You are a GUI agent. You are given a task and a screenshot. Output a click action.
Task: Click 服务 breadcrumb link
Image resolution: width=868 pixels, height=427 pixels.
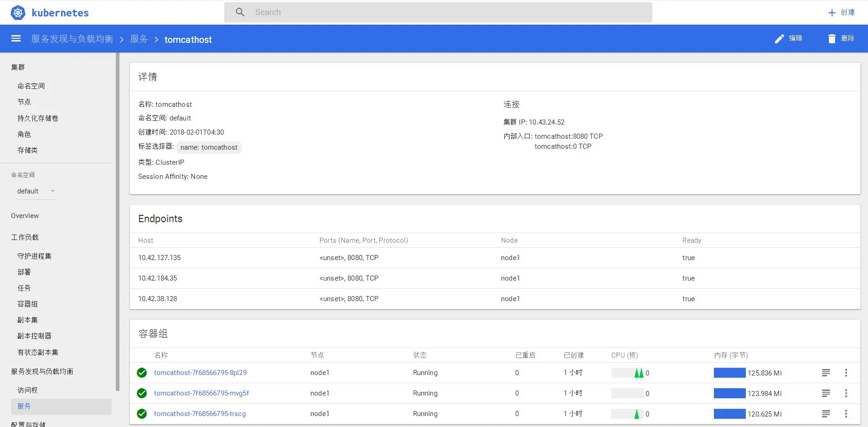139,39
